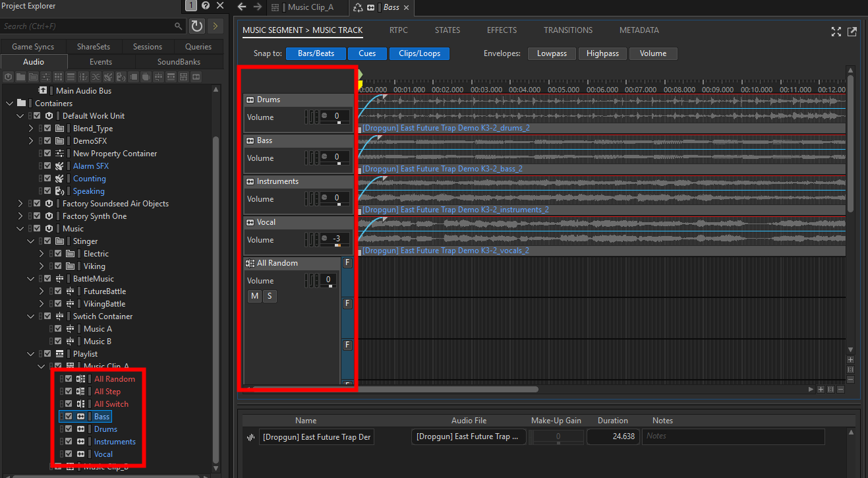Click the search magnifier icon in Project Explorer
The height and width of the screenshot is (478, 868).
pos(179,26)
